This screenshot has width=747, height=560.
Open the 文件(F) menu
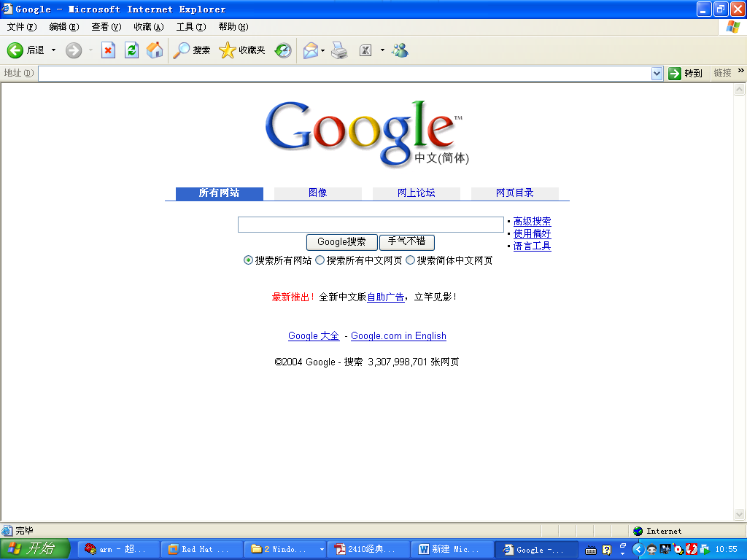[x=22, y=27]
